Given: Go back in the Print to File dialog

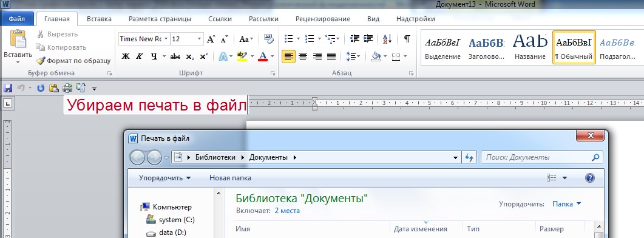Looking at the screenshot, I should pyautogui.click(x=138, y=157).
